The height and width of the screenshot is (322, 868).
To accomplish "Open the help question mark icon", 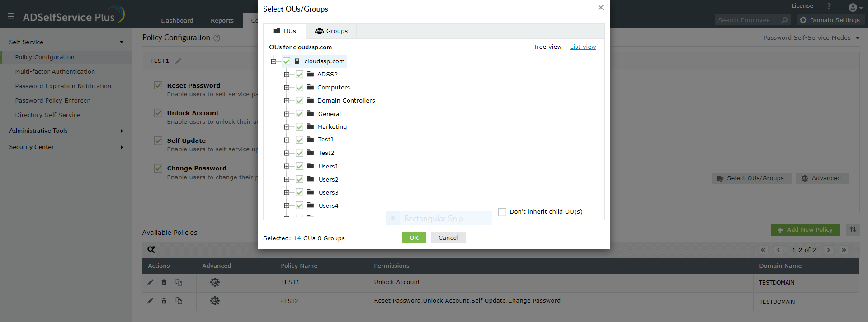I will pyautogui.click(x=829, y=6).
